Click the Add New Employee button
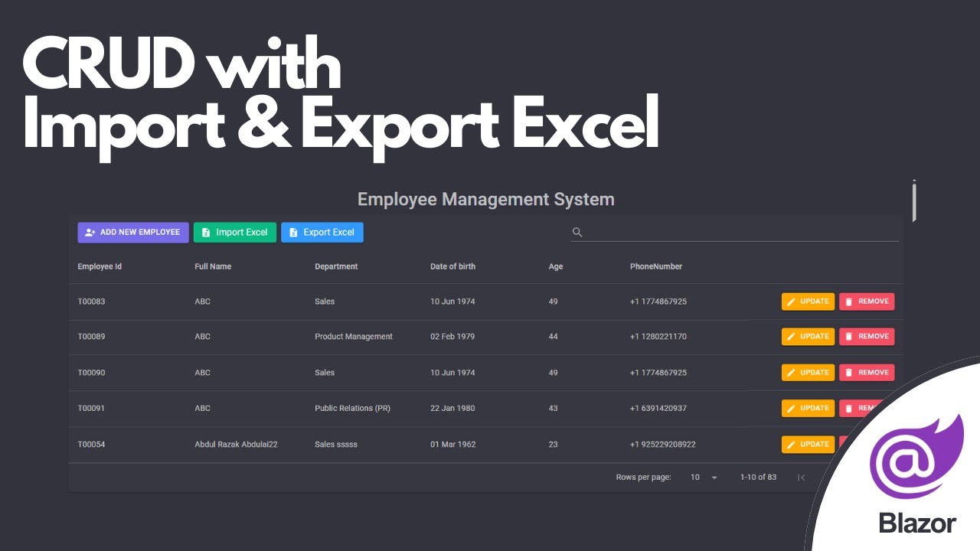Image resolution: width=980 pixels, height=551 pixels. pyautogui.click(x=133, y=233)
